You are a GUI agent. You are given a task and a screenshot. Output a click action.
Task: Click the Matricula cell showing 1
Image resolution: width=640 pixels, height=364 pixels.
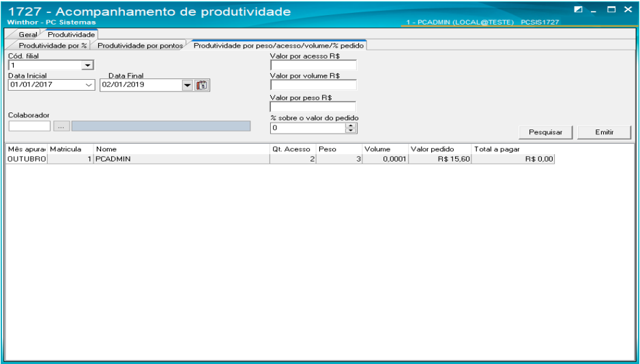pyautogui.click(x=70, y=159)
